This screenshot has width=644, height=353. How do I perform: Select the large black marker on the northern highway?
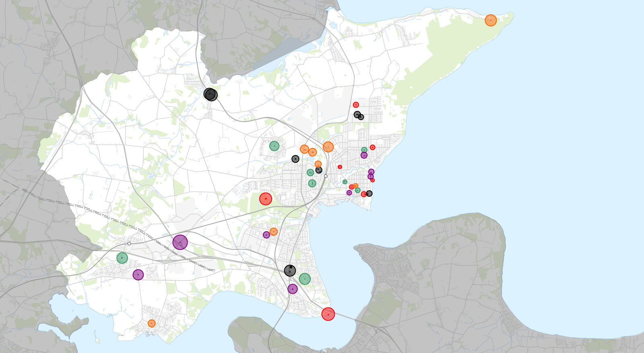pos(210,94)
